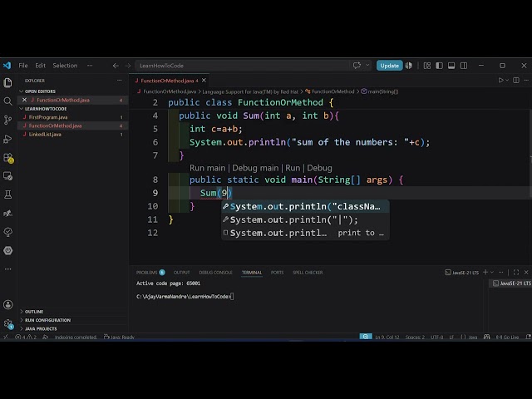Expand the Java Projects section
The height and width of the screenshot is (399, 532).
[x=41, y=328]
